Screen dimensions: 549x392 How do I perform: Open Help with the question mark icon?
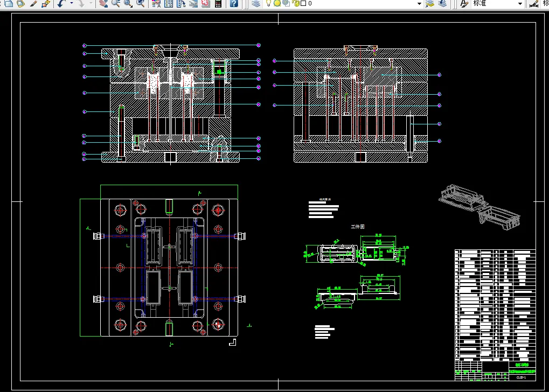click(x=233, y=3)
